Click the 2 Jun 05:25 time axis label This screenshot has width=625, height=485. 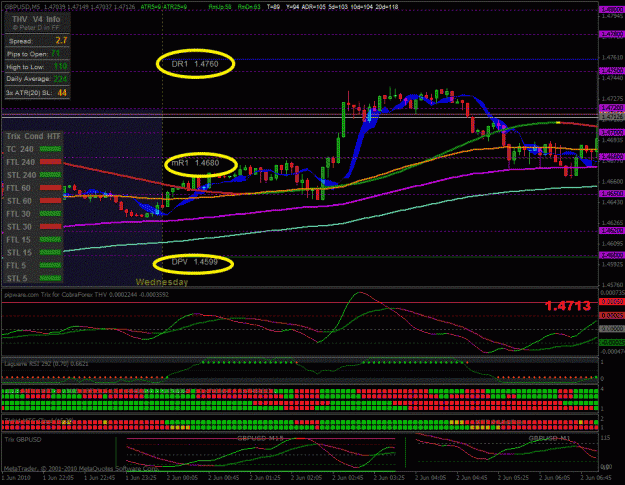click(x=513, y=477)
